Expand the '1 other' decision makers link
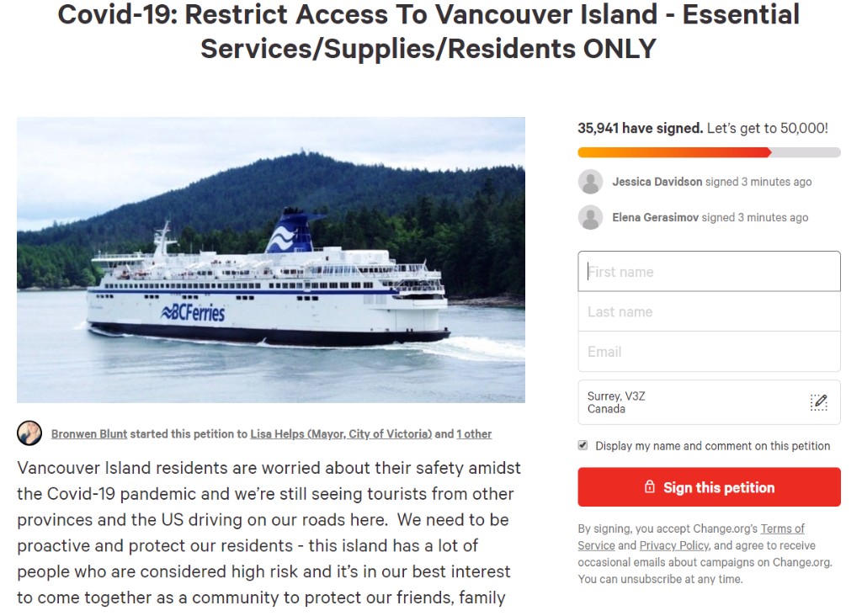The width and height of the screenshot is (862, 616). 474,433
